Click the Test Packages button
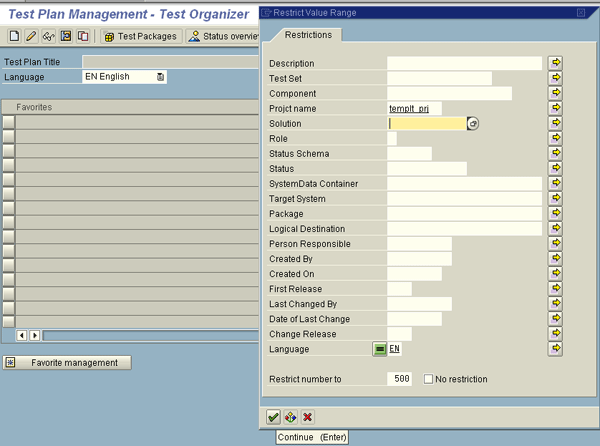 [140, 36]
